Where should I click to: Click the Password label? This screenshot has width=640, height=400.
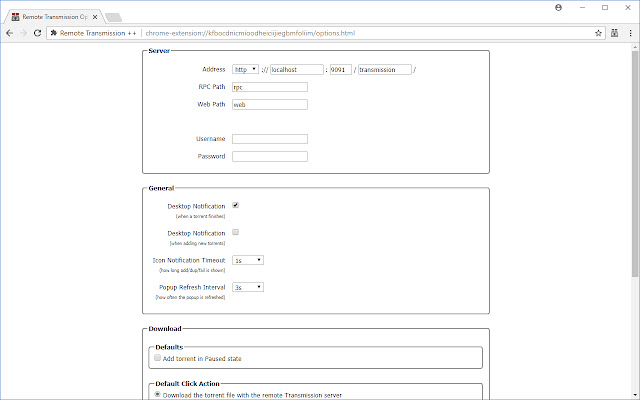[211, 156]
